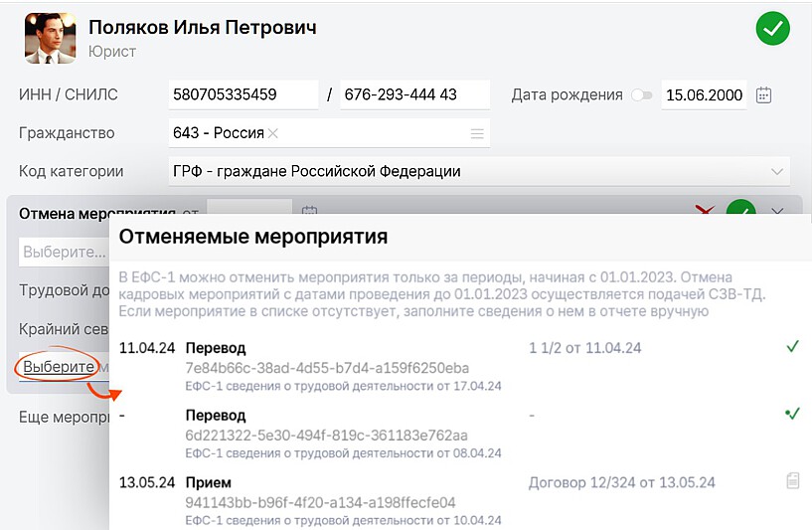Viewport: 812px width, 530px height.
Task: Click the green checkmark next to employee name
Action: pos(772,29)
